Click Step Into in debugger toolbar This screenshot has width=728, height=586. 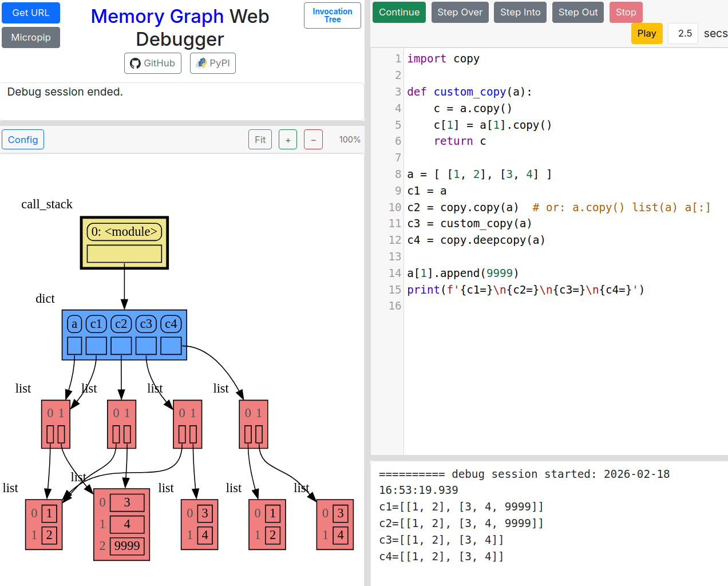coord(520,12)
